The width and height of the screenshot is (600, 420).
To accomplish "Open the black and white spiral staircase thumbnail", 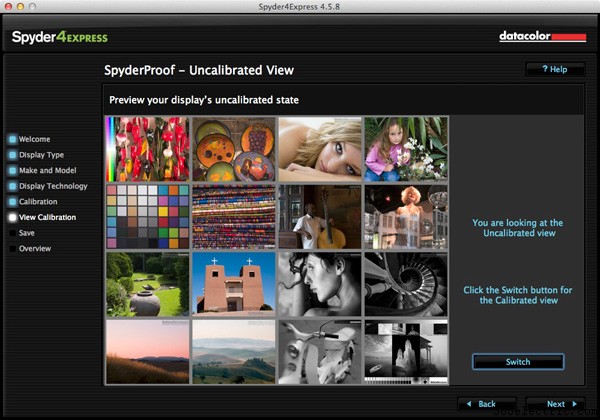I will coord(406,284).
